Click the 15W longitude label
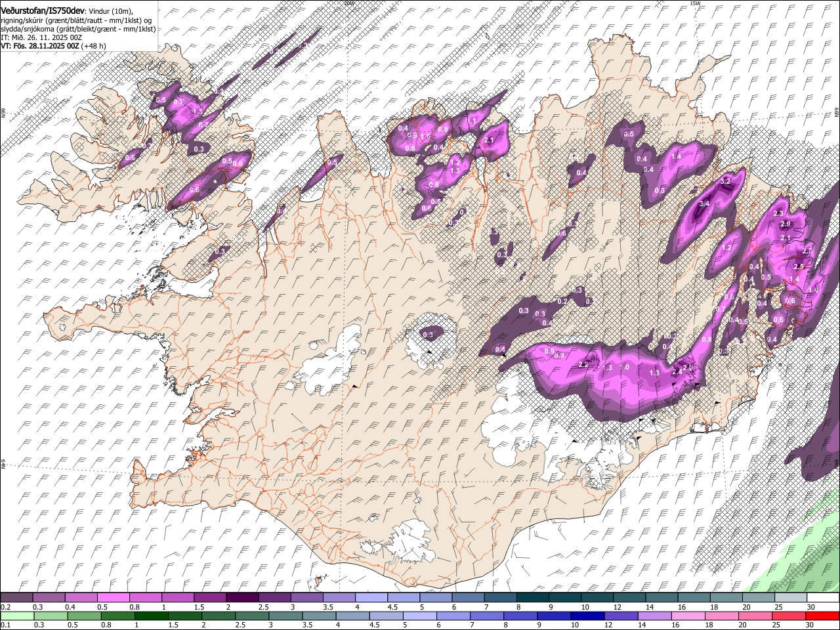 click(x=695, y=3)
